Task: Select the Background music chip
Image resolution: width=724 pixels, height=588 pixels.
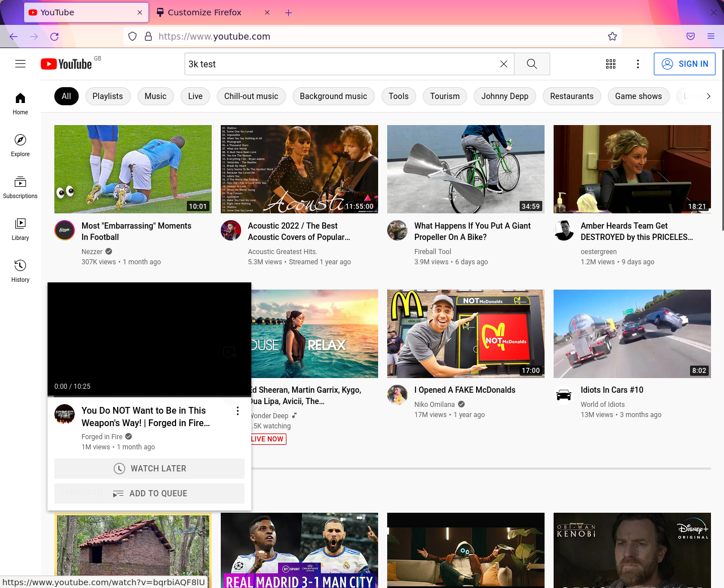Action: 333,96
